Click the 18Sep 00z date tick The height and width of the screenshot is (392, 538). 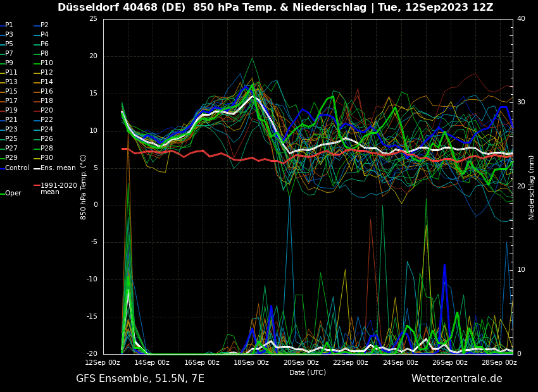[251, 363]
